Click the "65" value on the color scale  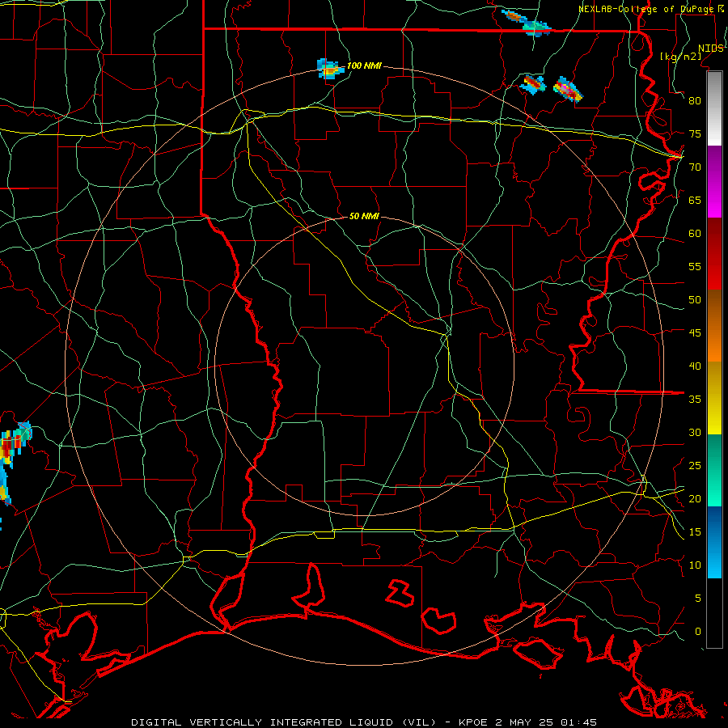click(x=695, y=200)
